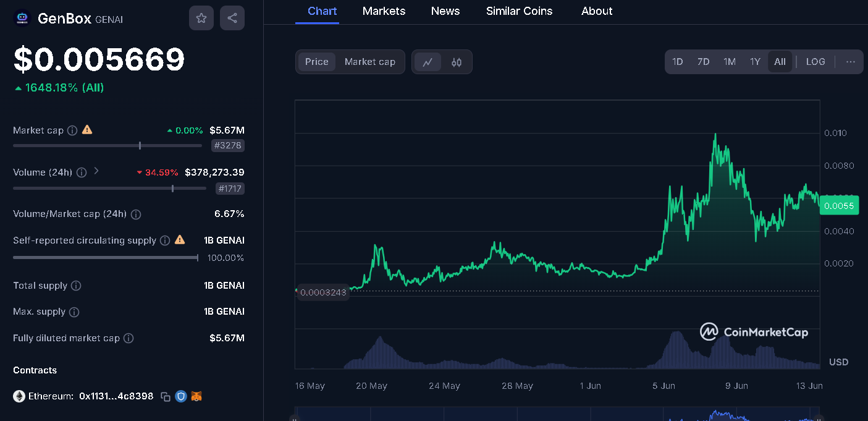Open Max. supply info icon
Image resolution: width=868 pixels, height=421 pixels.
74,312
